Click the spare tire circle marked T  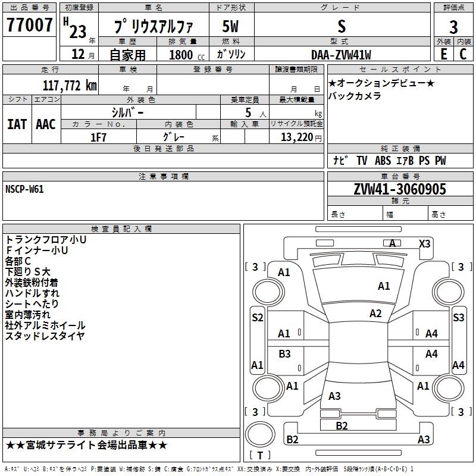tap(260, 434)
